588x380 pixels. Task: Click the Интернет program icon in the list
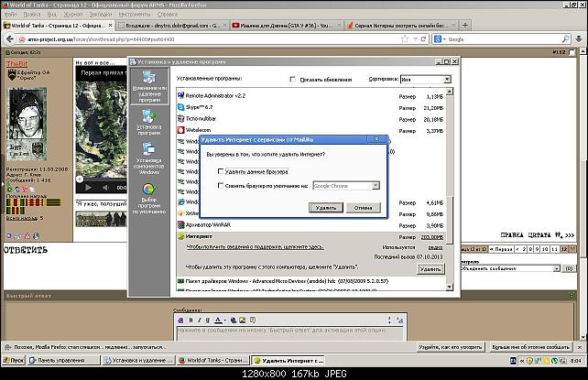[x=180, y=236]
